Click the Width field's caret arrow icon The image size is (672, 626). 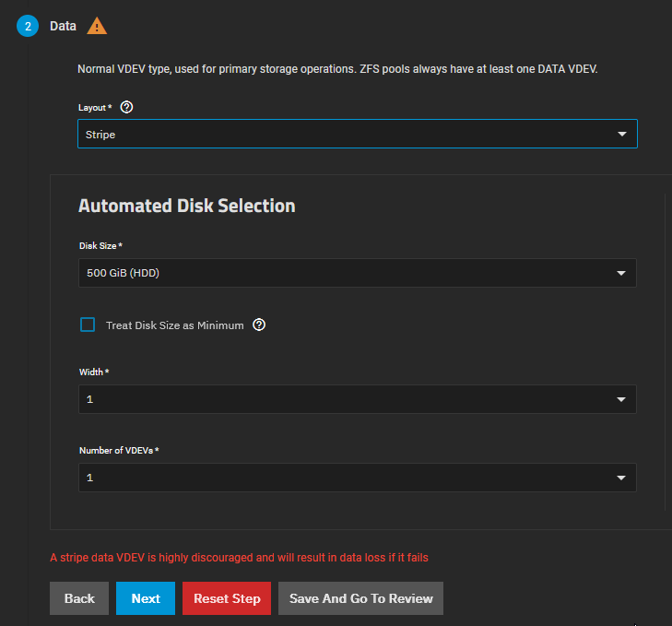620,399
